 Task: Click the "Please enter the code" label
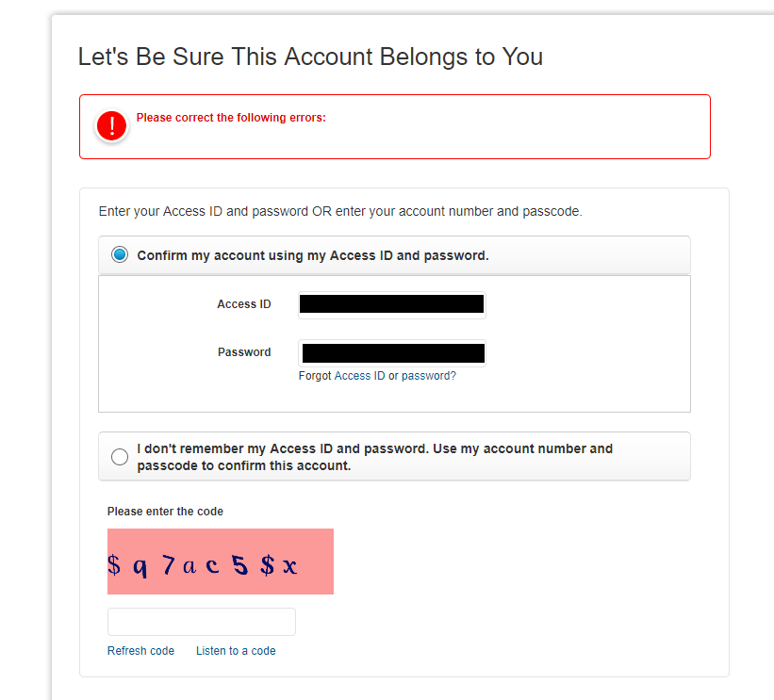(165, 511)
